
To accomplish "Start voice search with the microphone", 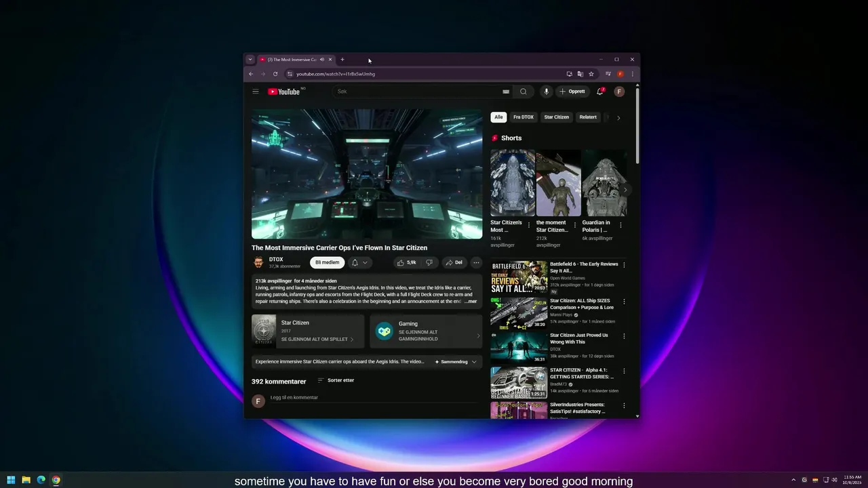I will point(547,91).
